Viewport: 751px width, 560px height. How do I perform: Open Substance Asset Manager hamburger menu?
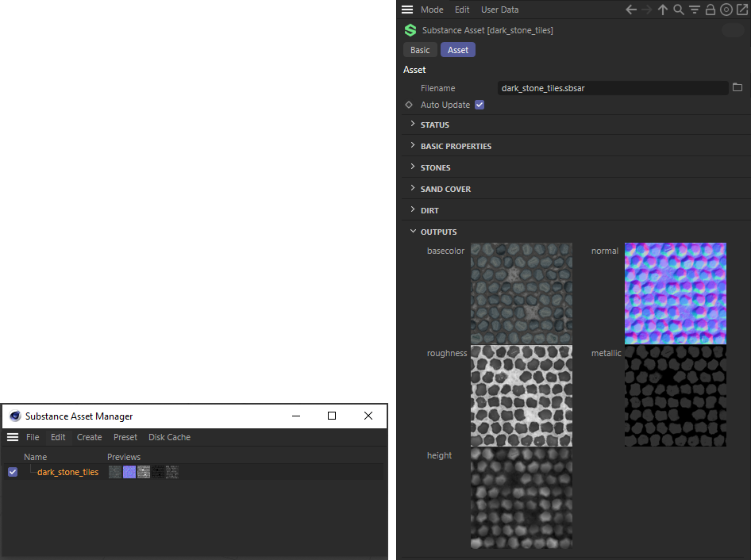[13, 437]
